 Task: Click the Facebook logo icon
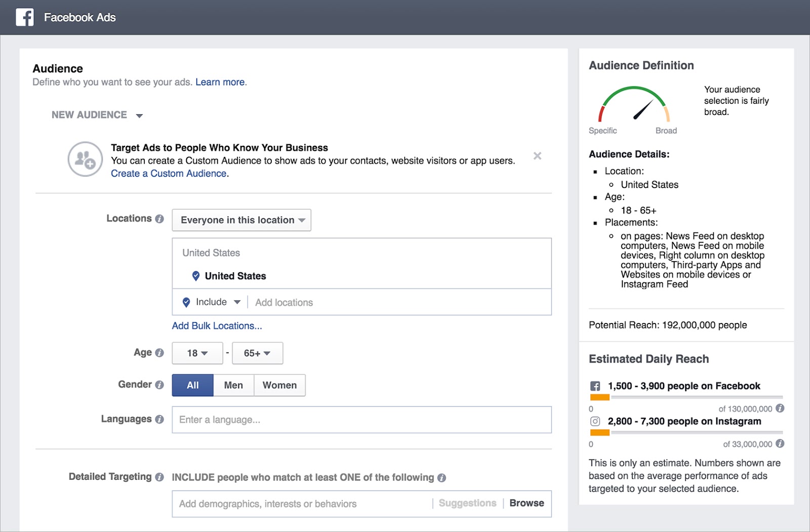click(x=25, y=17)
